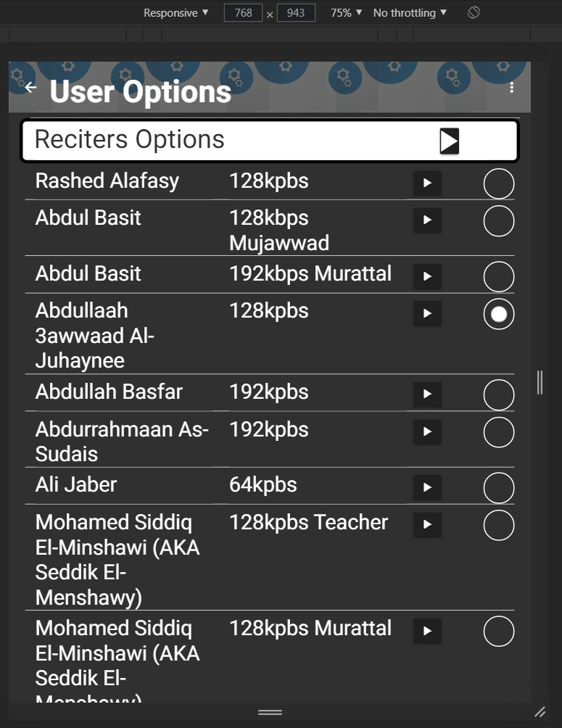Open the Responsive device dropdown
The image size is (562, 728).
(175, 13)
